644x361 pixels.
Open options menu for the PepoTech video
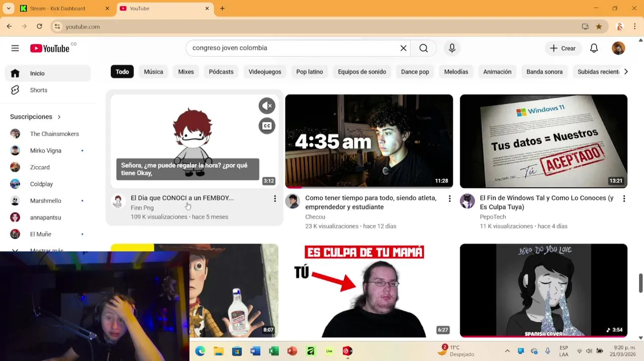pyautogui.click(x=624, y=199)
